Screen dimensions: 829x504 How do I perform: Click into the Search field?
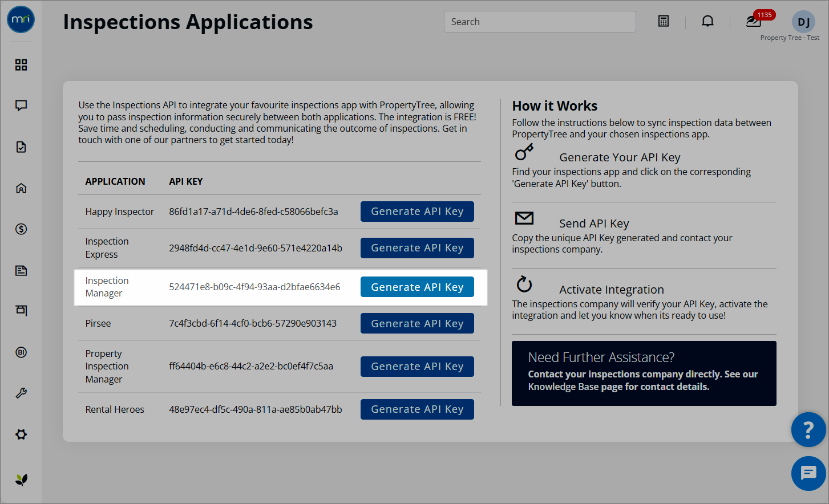(540, 22)
